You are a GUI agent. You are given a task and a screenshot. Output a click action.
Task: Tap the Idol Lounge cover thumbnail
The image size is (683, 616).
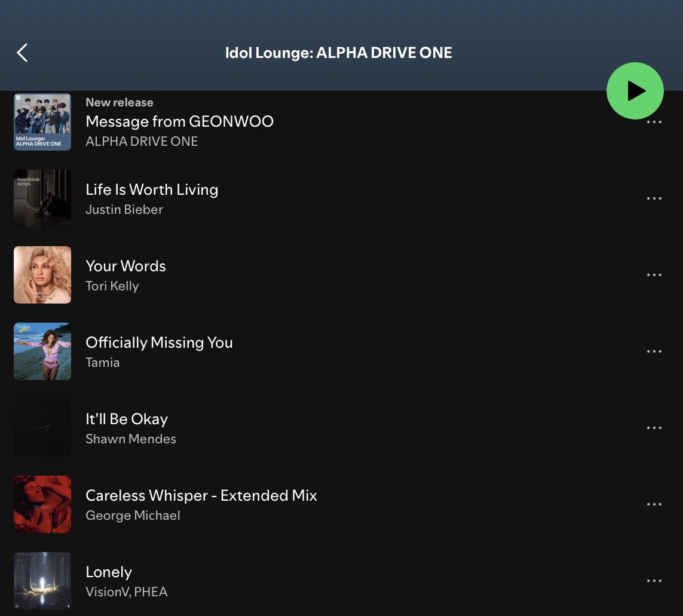tap(42, 122)
